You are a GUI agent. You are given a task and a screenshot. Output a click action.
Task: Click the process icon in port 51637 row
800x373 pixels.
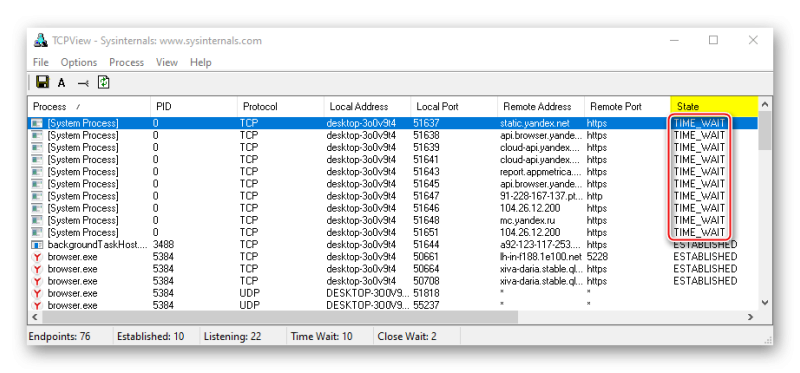point(37,123)
